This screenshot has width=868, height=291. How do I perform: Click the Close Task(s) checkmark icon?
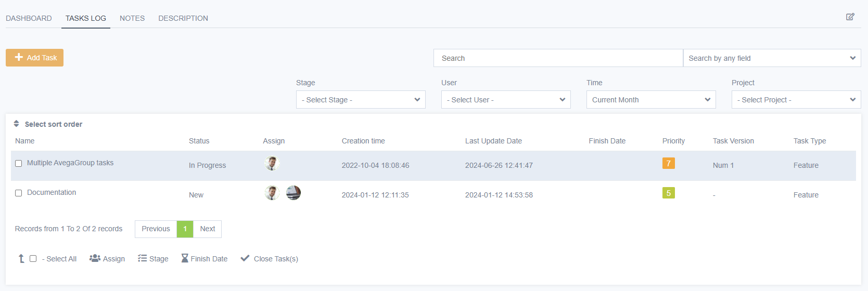pyautogui.click(x=245, y=258)
